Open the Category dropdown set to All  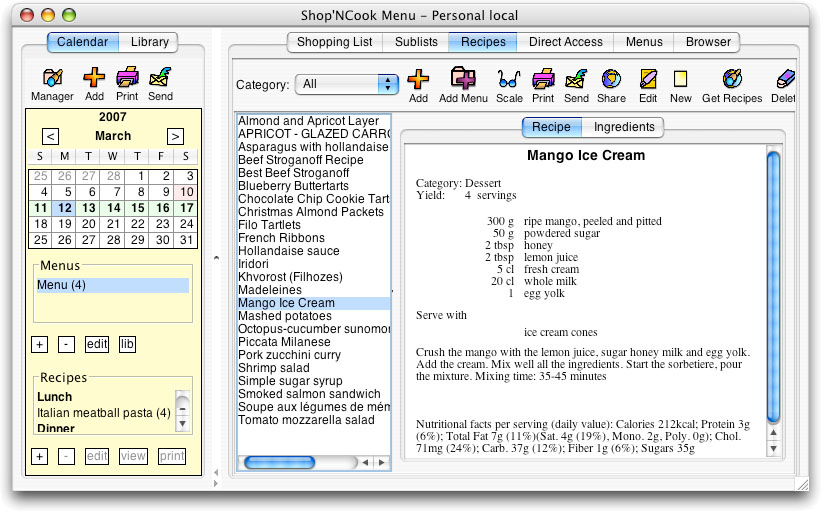347,84
